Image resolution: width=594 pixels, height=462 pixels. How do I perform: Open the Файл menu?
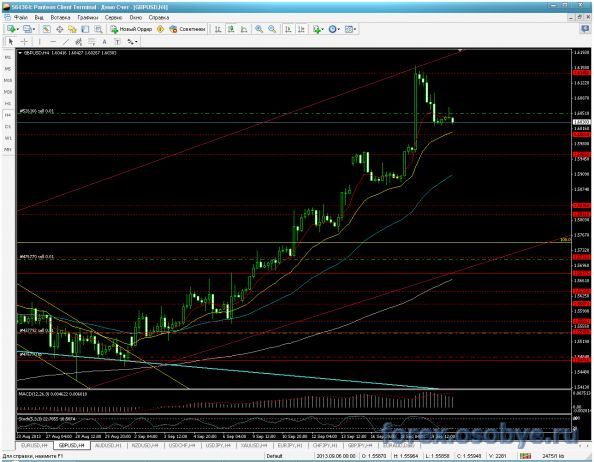tap(20, 17)
